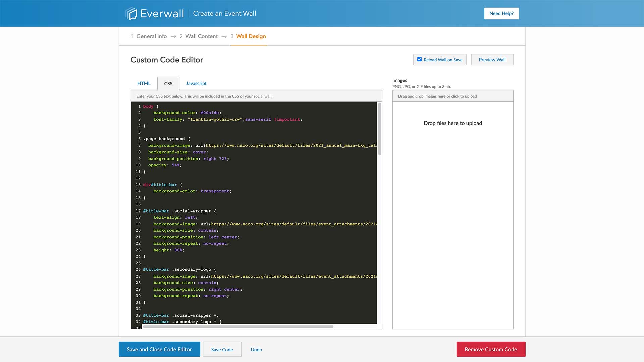Image resolution: width=644 pixels, height=362 pixels.
Task: Click Save and Close Code Editor
Action: [x=159, y=349]
